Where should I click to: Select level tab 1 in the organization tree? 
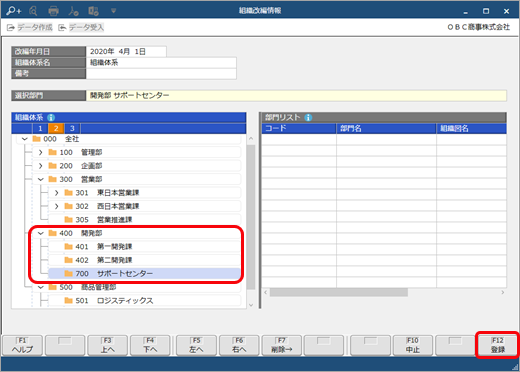pyautogui.click(x=40, y=128)
